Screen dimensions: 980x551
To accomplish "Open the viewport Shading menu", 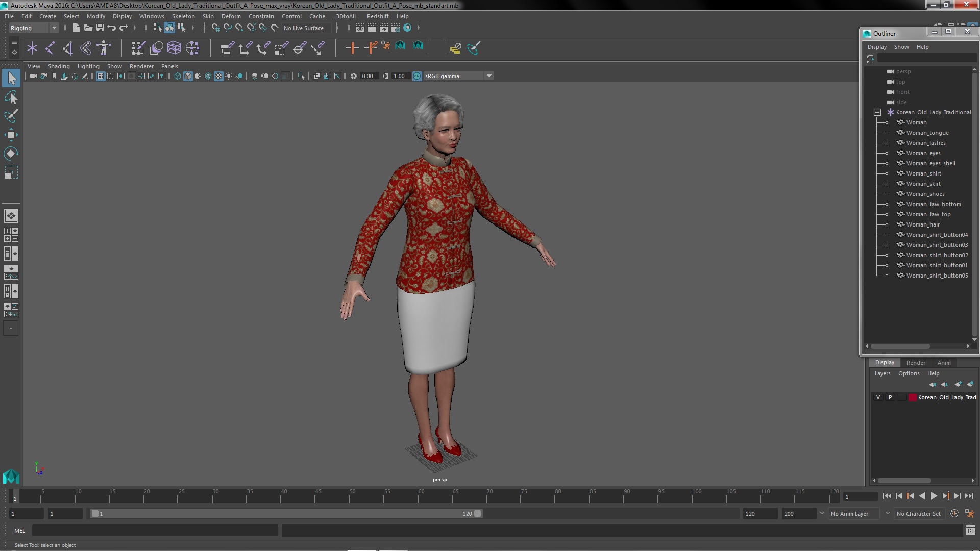I will (59, 66).
